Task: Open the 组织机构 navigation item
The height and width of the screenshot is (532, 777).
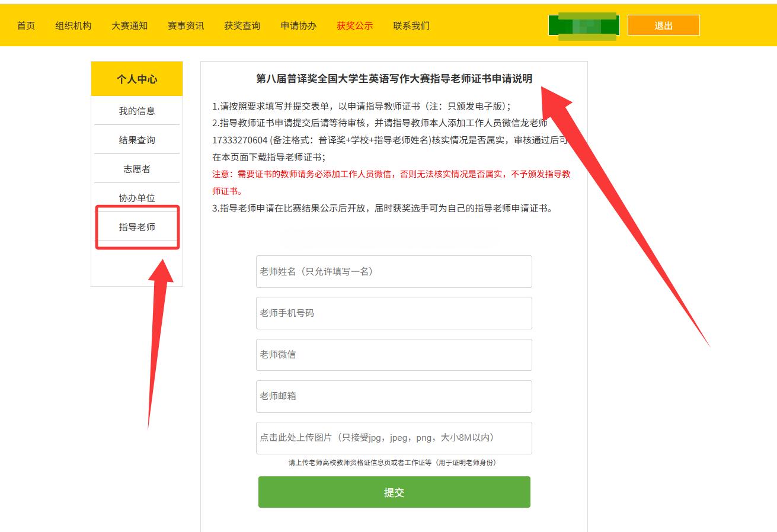Action: [x=73, y=25]
